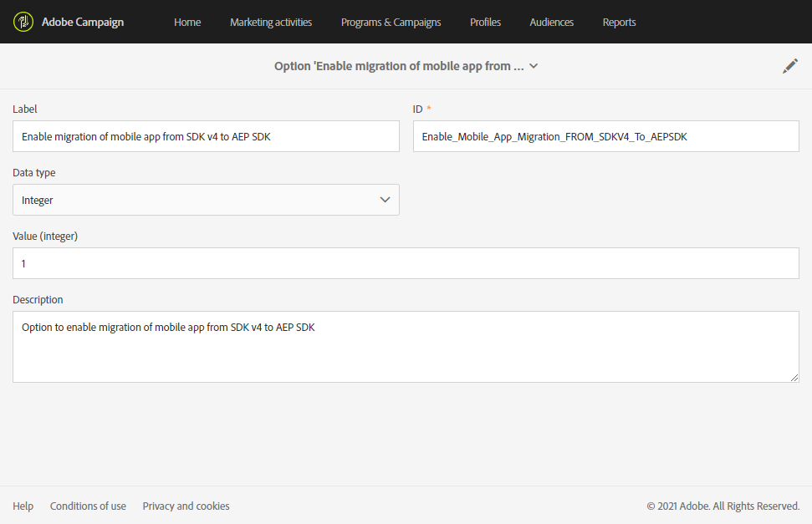Image resolution: width=812 pixels, height=524 pixels.
Task: Click the Description label text
Action: pyautogui.click(x=38, y=300)
